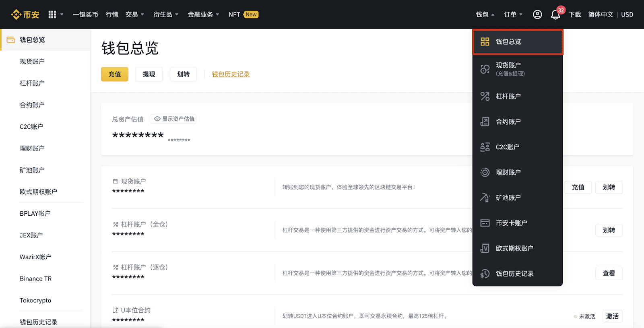Select 钱包历史记录 in the wallet dropdown
The image size is (644, 328).
tap(518, 274)
